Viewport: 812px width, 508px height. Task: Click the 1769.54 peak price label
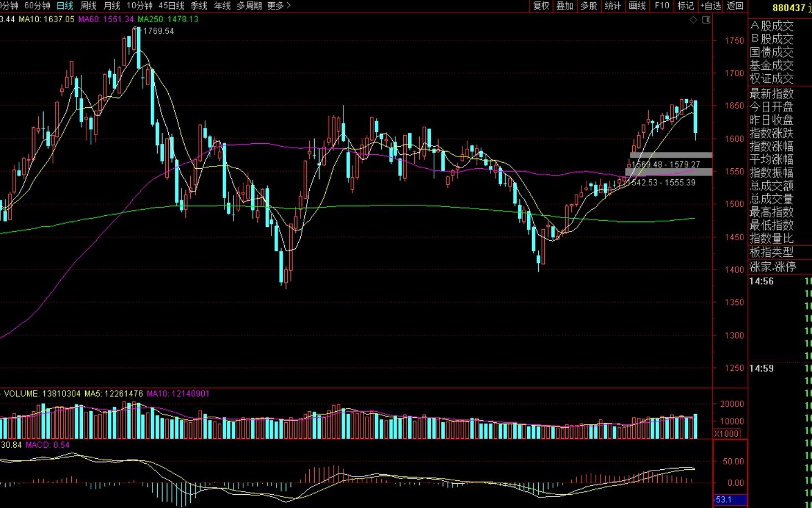tap(159, 32)
